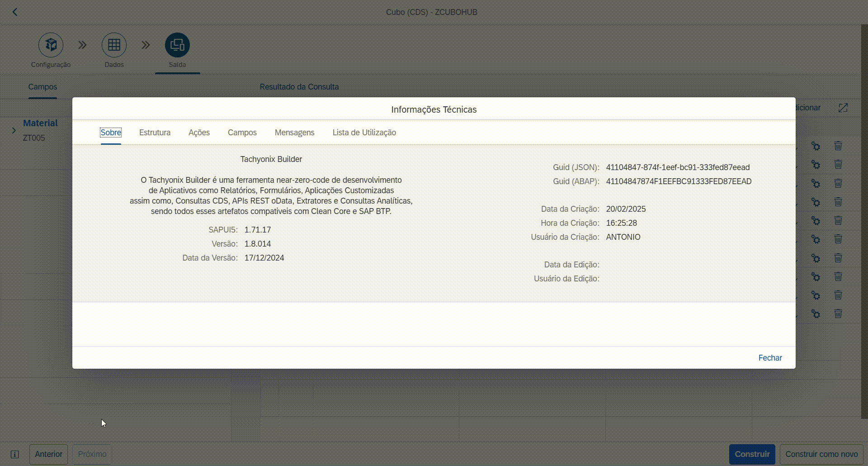Click the fullscreen expand icon in the table toolbar

click(843, 108)
